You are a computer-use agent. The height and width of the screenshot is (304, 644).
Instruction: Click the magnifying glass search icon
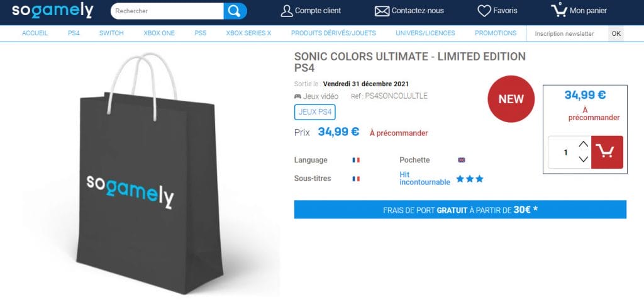click(x=235, y=11)
